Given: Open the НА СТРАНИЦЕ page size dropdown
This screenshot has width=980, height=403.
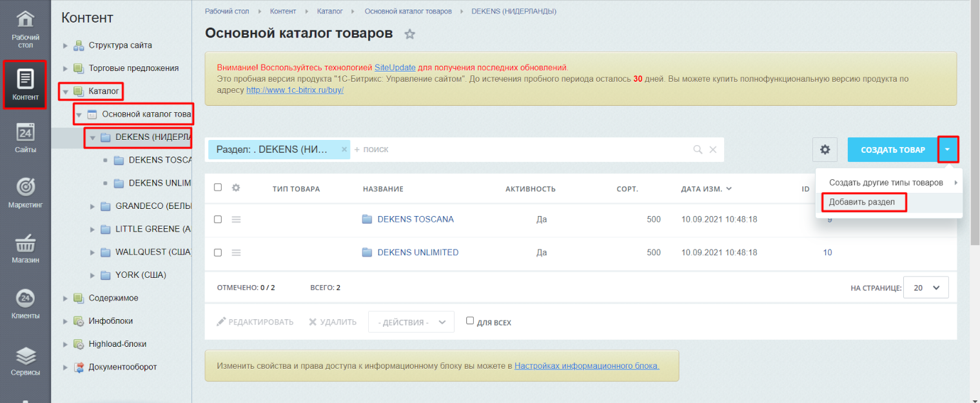Looking at the screenshot, I should pos(926,288).
